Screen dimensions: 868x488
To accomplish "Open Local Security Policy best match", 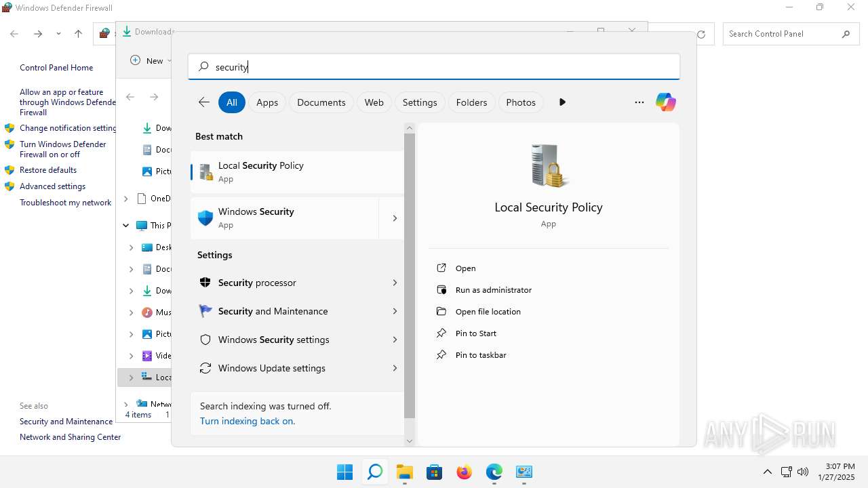I will [x=297, y=171].
